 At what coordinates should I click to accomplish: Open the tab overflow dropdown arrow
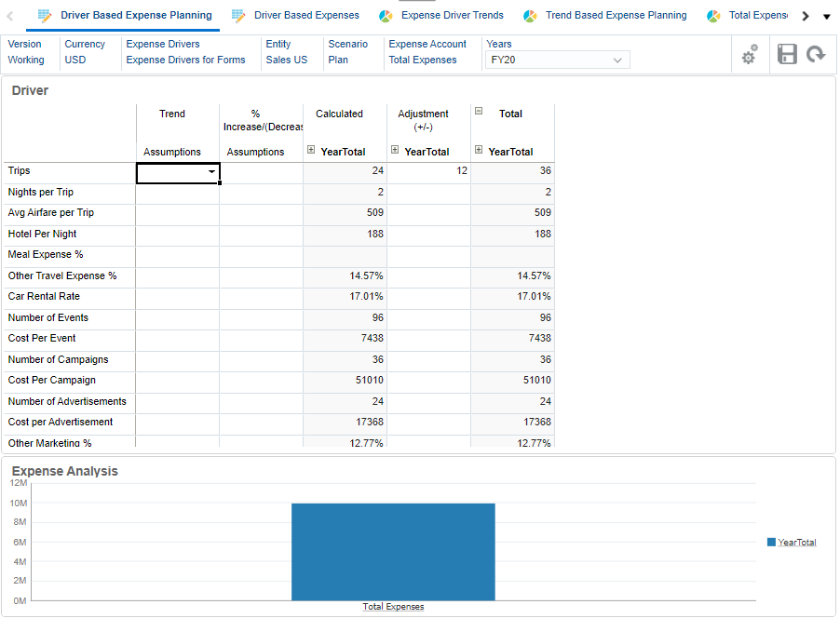(x=825, y=15)
